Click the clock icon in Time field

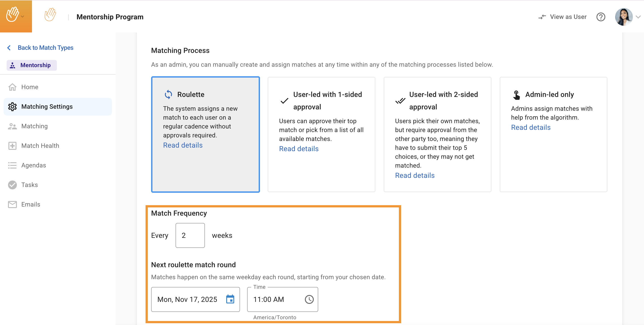pyautogui.click(x=309, y=299)
